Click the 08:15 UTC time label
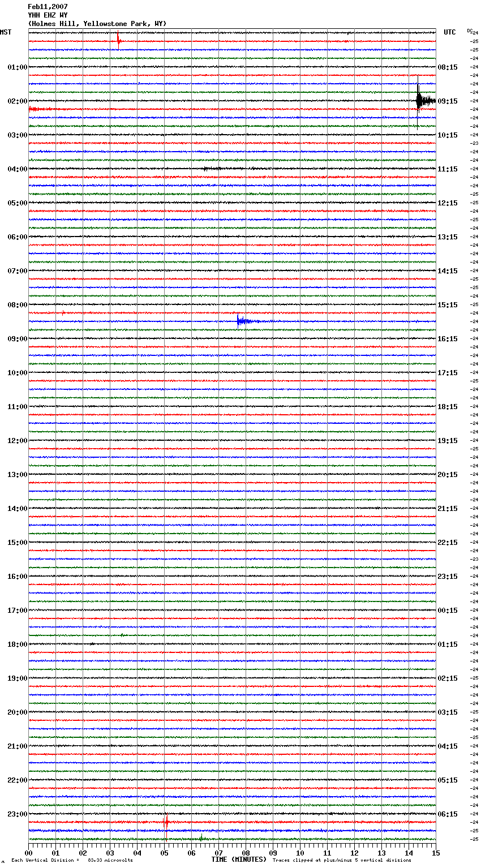Image resolution: width=481 pixels, height=868 pixels. 448,67
